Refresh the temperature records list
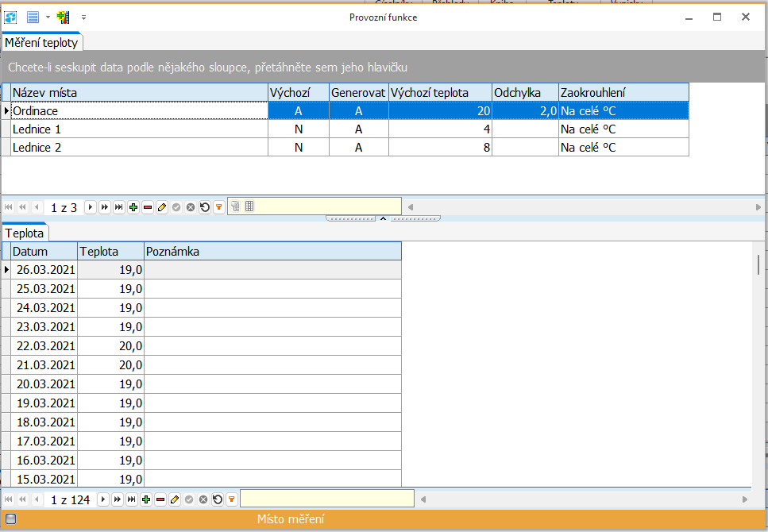Viewport: 768px width, 532px height. (x=218, y=499)
